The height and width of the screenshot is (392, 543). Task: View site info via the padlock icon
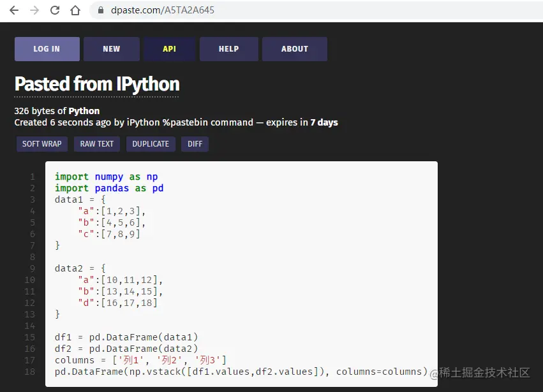[x=101, y=10]
